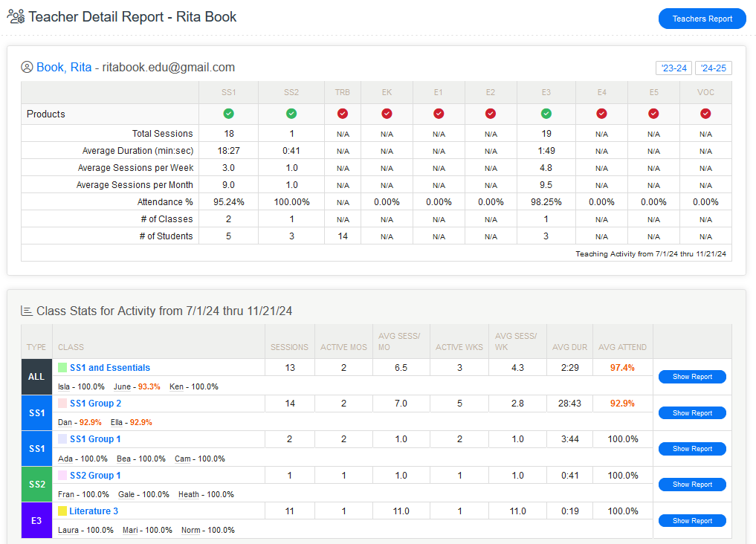This screenshot has height=544, width=756.
Task: Click the SESSIONS column header in Class Stats
Action: 289,347
